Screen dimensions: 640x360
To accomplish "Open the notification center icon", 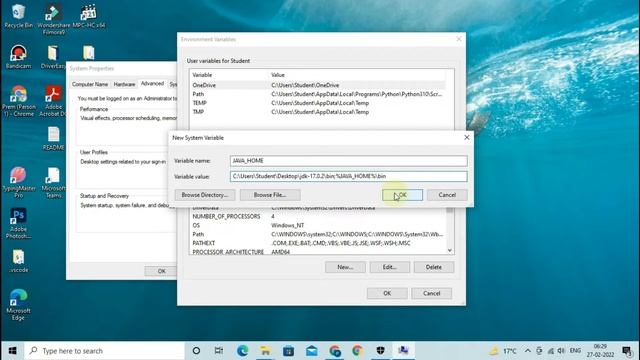I will [627, 351].
